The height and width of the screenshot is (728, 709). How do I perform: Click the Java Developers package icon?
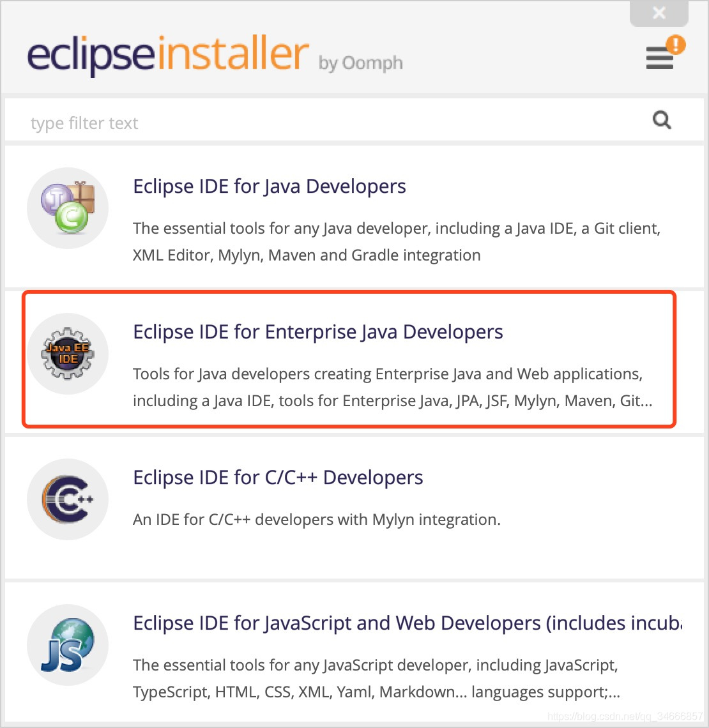click(68, 208)
